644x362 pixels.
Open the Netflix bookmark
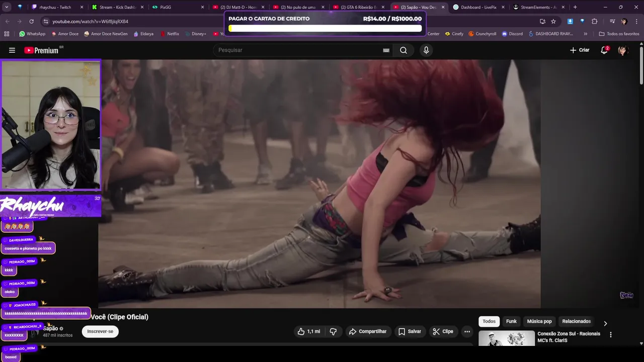point(170,34)
